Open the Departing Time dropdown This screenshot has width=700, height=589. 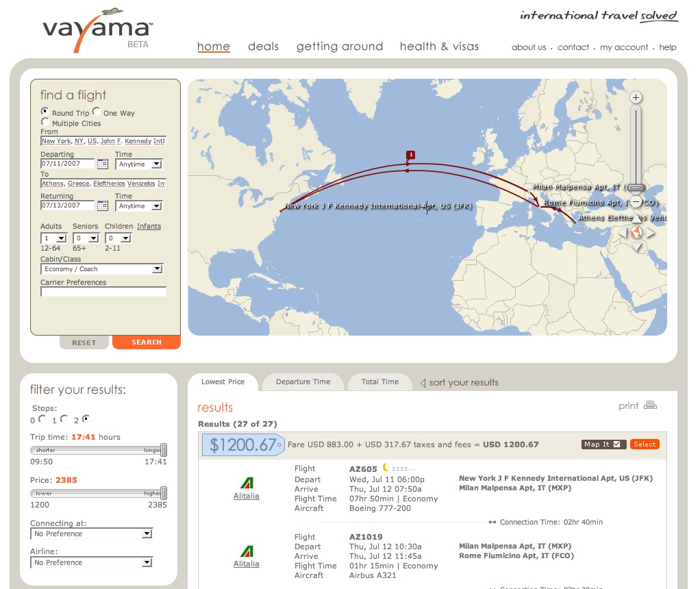pyautogui.click(x=138, y=164)
